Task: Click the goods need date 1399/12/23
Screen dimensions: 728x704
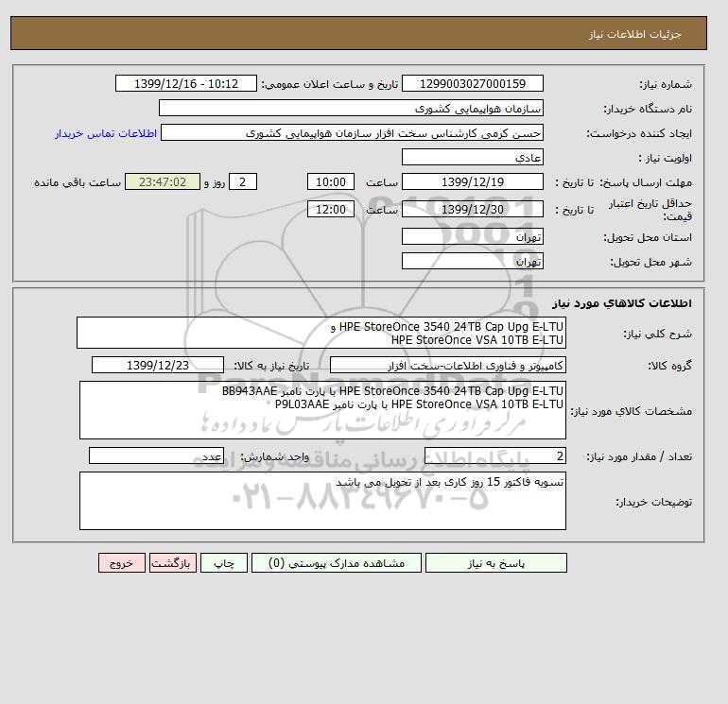Action: click(158, 365)
